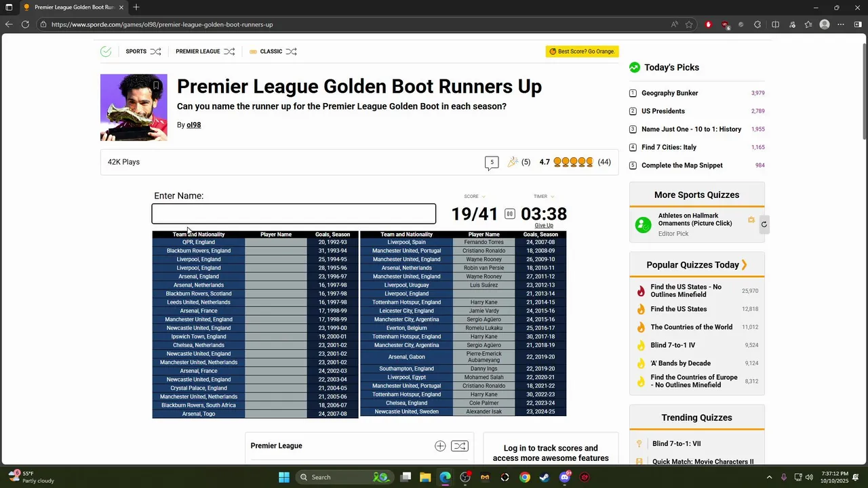Viewport: 868px width, 488px height.
Task: Close the current browser tab
Action: 121,7
